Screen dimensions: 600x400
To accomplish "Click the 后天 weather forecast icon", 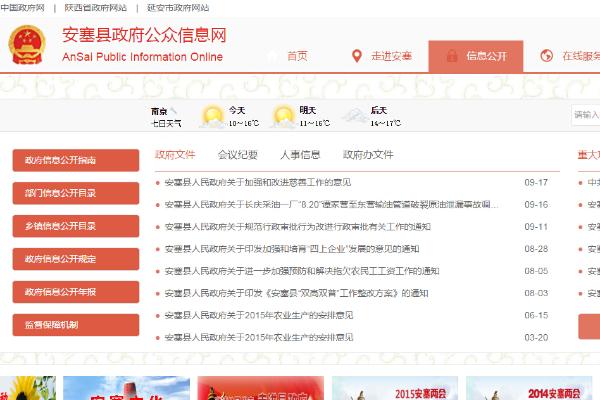I will coord(354,116).
